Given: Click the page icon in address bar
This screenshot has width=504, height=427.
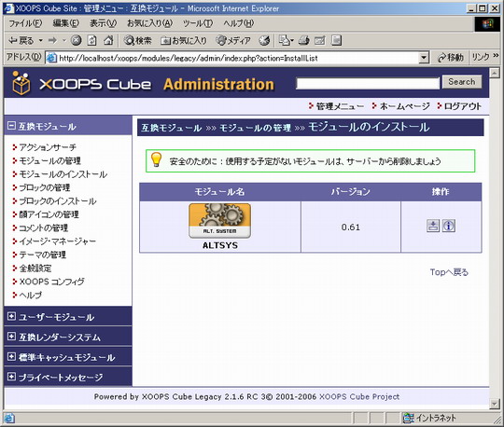Looking at the screenshot, I should point(51,58).
